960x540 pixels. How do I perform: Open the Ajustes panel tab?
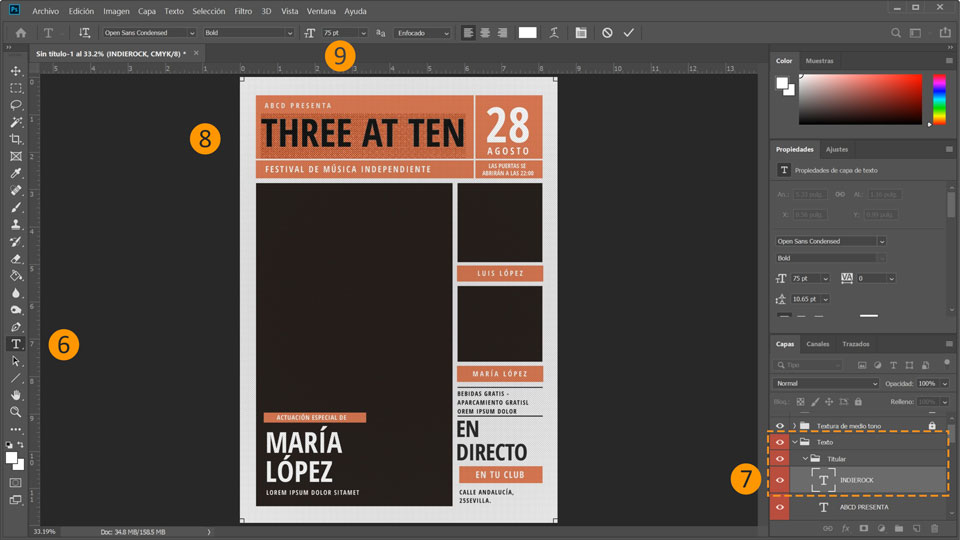coord(836,149)
